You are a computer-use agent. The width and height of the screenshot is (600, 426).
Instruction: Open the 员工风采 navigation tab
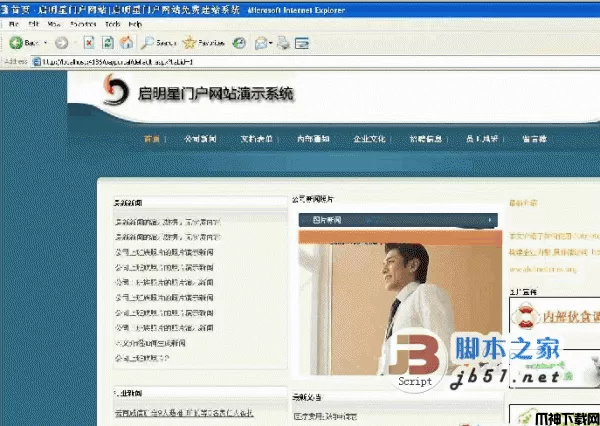(x=482, y=139)
